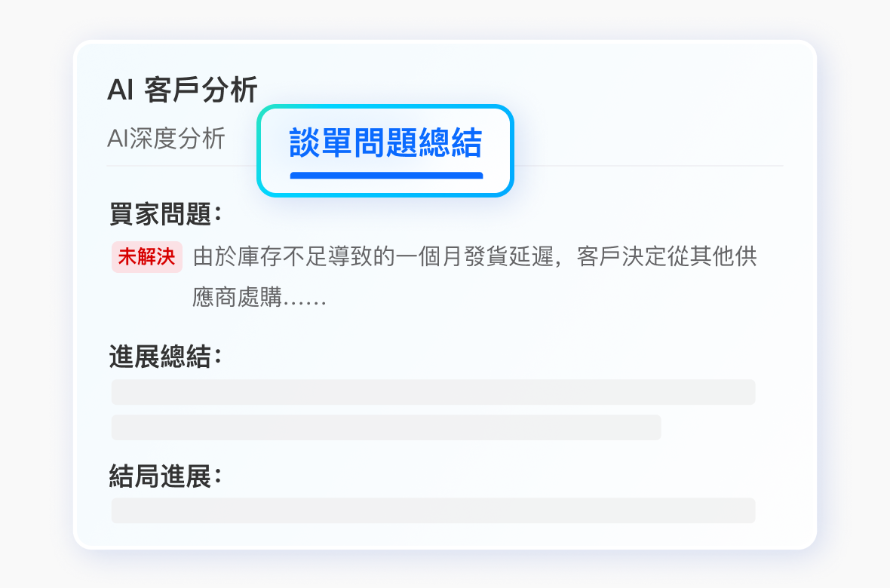The height and width of the screenshot is (588, 890).
Task: Select the AI深度分析 tab
Action: coord(165,139)
